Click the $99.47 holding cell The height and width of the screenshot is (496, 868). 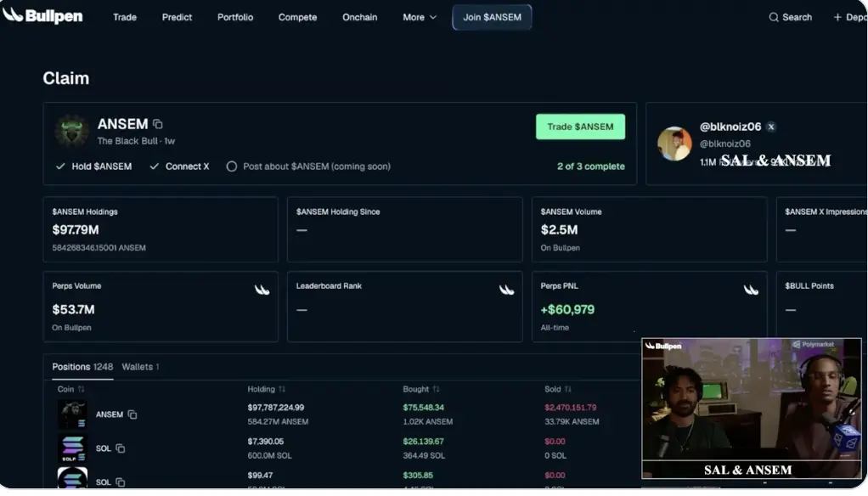(260, 475)
